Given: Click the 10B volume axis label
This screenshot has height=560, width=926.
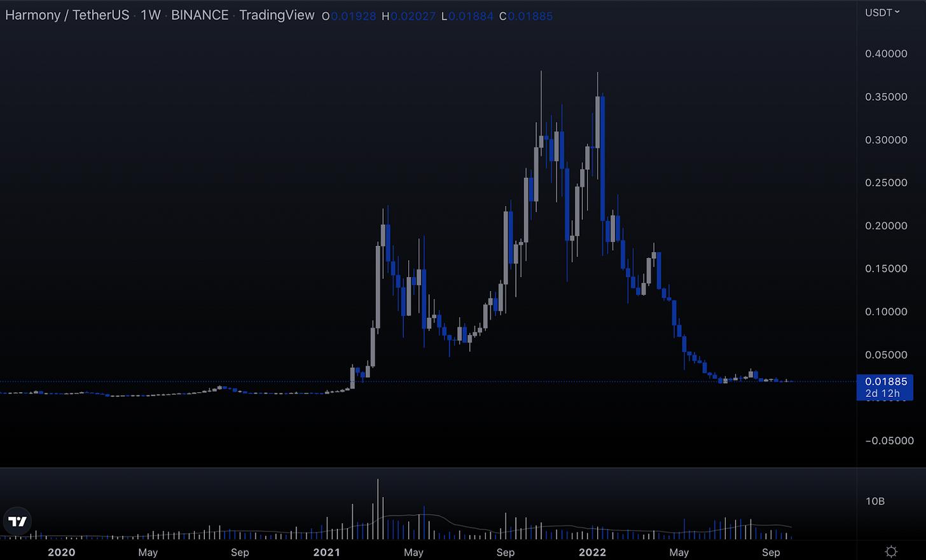Looking at the screenshot, I should 875,501.
